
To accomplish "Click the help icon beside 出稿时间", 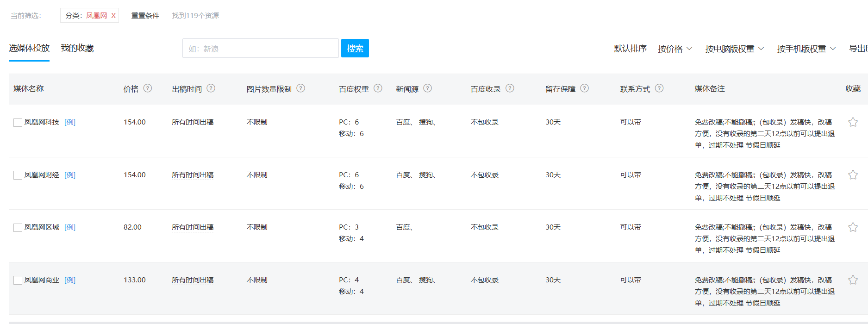I will click(x=211, y=88).
